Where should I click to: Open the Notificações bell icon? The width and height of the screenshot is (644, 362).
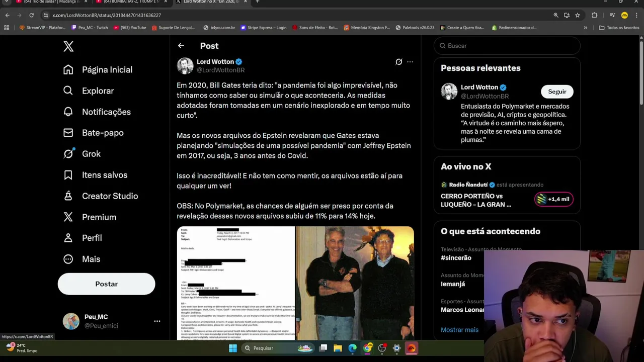(x=68, y=112)
